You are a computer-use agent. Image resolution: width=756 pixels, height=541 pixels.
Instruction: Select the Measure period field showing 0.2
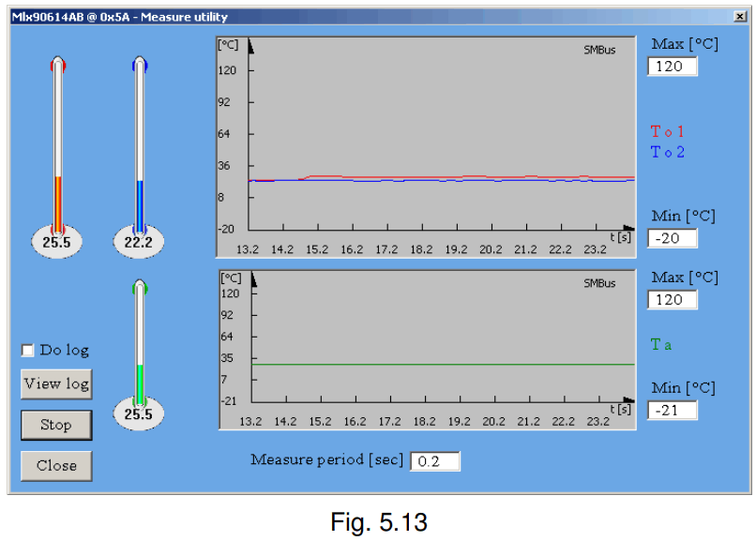pos(435,461)
